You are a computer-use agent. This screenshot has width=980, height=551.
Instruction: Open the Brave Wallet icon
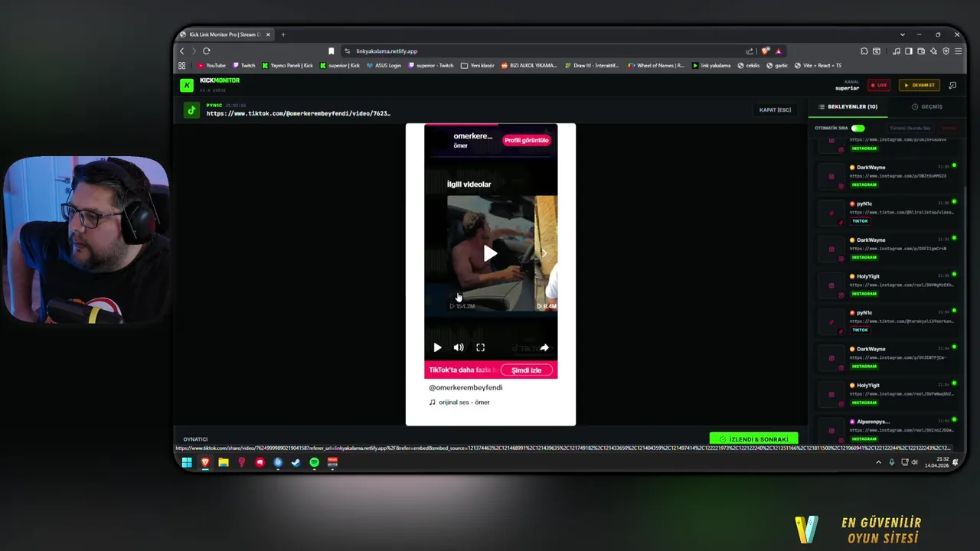coord(921,51)
